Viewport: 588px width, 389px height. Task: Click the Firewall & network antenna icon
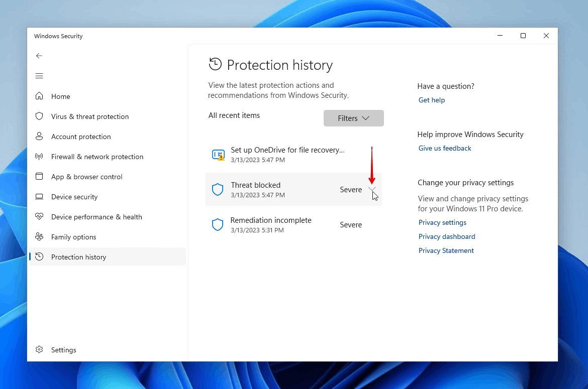click(39, 156)
